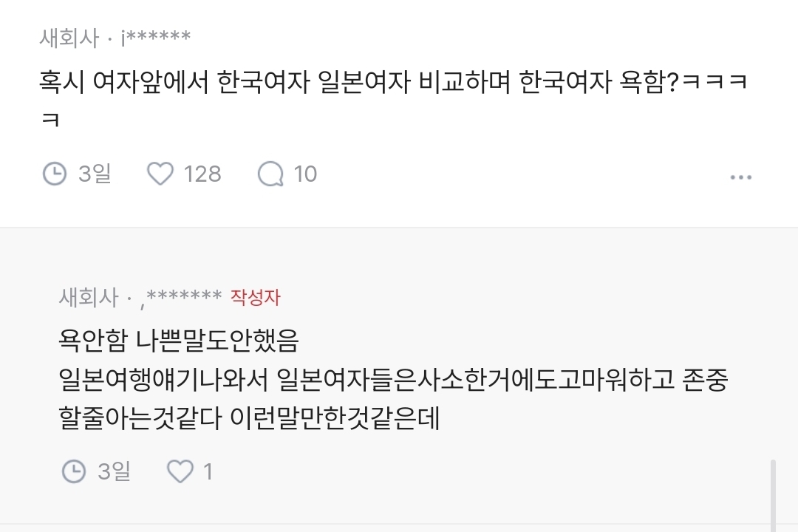Open the profile of user ,*******
798x532 pixels.
click(184, 298)
